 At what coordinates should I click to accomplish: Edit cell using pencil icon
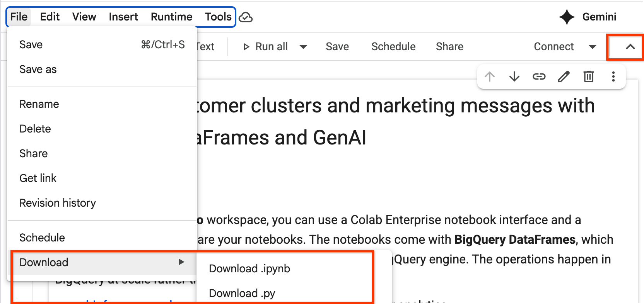tap(564, 76)
